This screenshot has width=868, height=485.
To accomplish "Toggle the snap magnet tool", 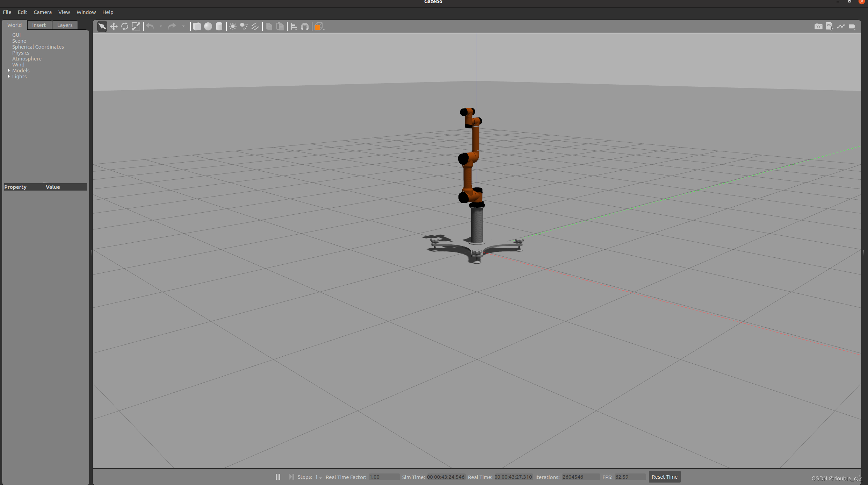I will (x=305, y=27).
